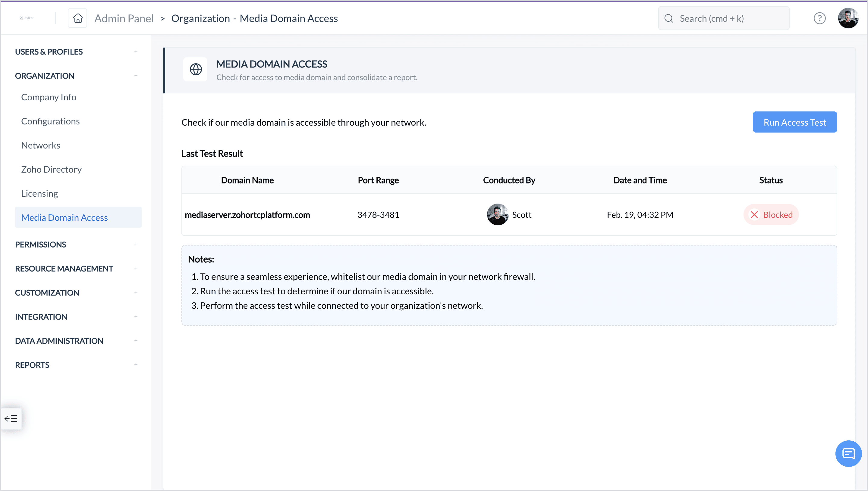Click the globe icon beside Media Domain Access

tap(195, 70)
